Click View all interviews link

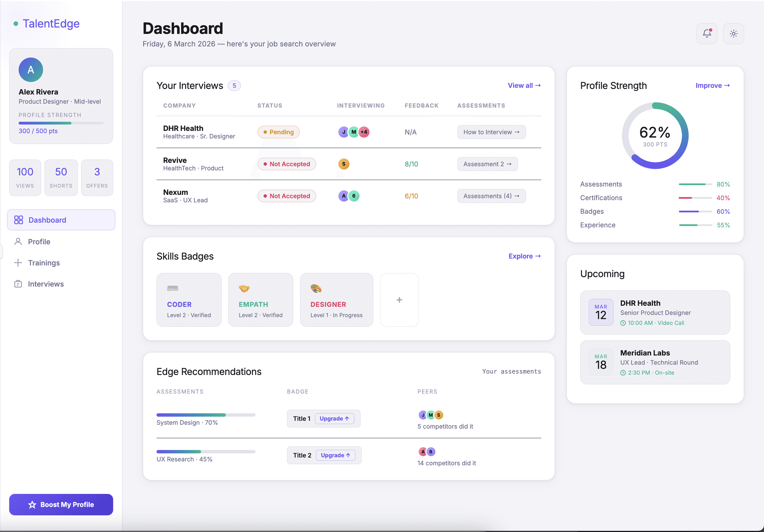[524, 85]
